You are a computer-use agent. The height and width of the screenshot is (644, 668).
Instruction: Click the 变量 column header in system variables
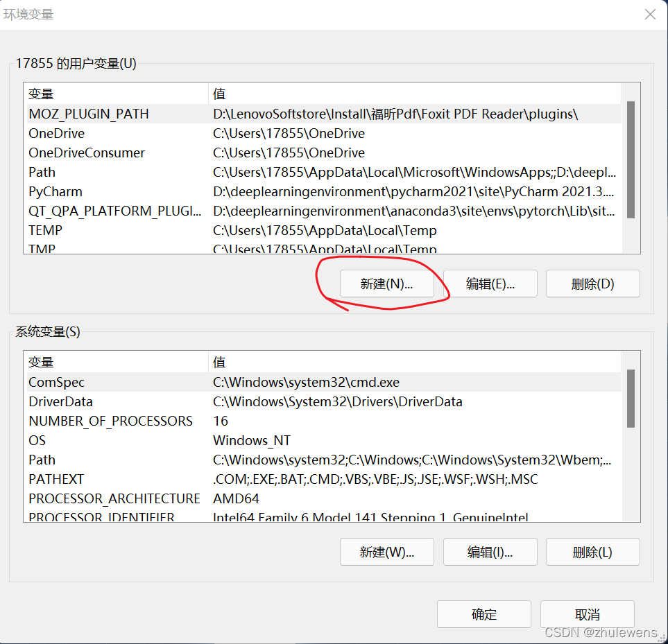pyautogui.click(x=116, y=362)
